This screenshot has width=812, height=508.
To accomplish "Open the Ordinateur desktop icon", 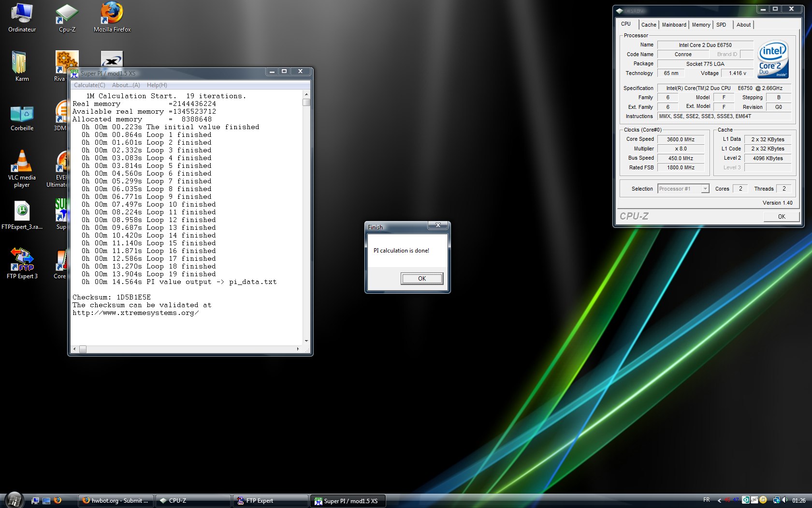I will tap(22, 18).
